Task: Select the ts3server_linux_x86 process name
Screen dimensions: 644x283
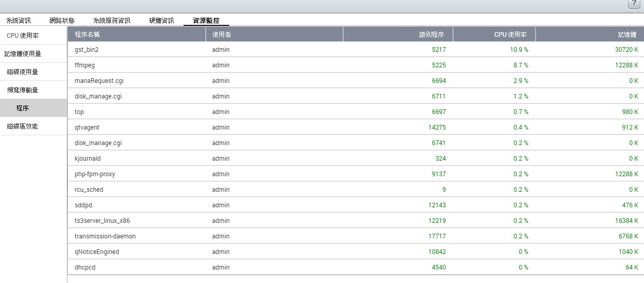Action: tap(102, 221)
